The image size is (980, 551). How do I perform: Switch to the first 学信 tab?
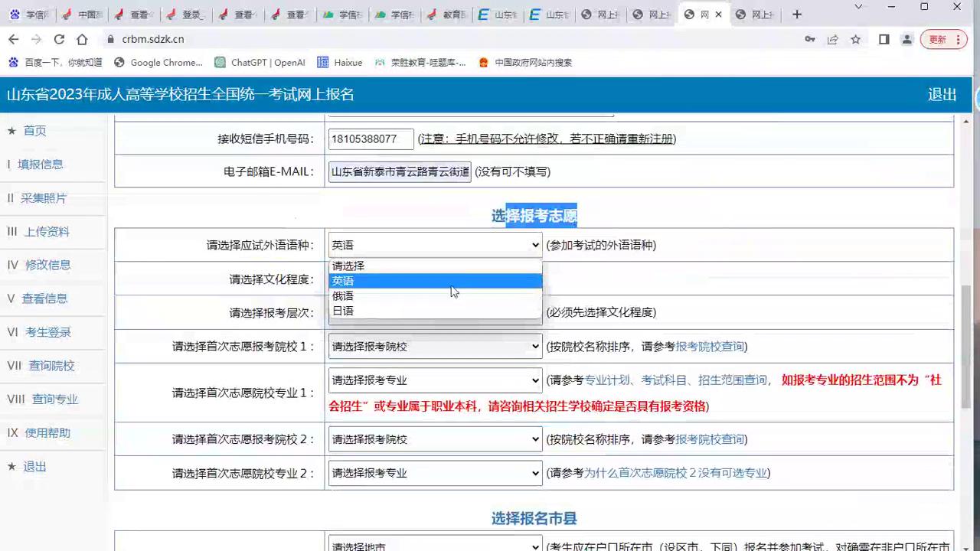tap(30, 14)
